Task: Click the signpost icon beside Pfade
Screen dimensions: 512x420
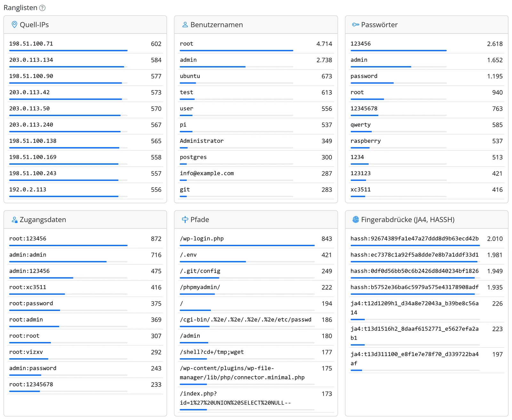Action: tap(185, 220)
